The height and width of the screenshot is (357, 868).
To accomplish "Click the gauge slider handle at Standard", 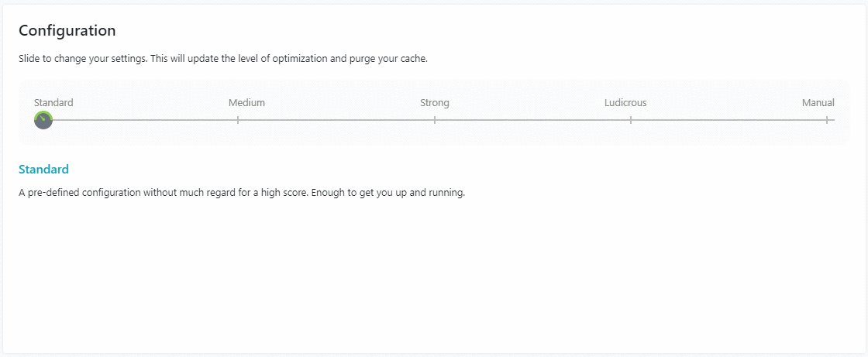I will 43,120.
